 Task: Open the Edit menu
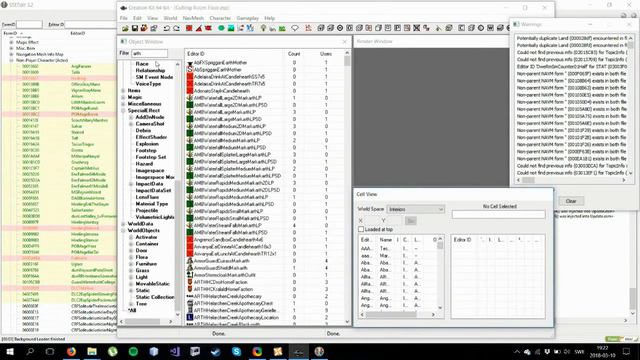pyautogui.click(x=137, y=18)
